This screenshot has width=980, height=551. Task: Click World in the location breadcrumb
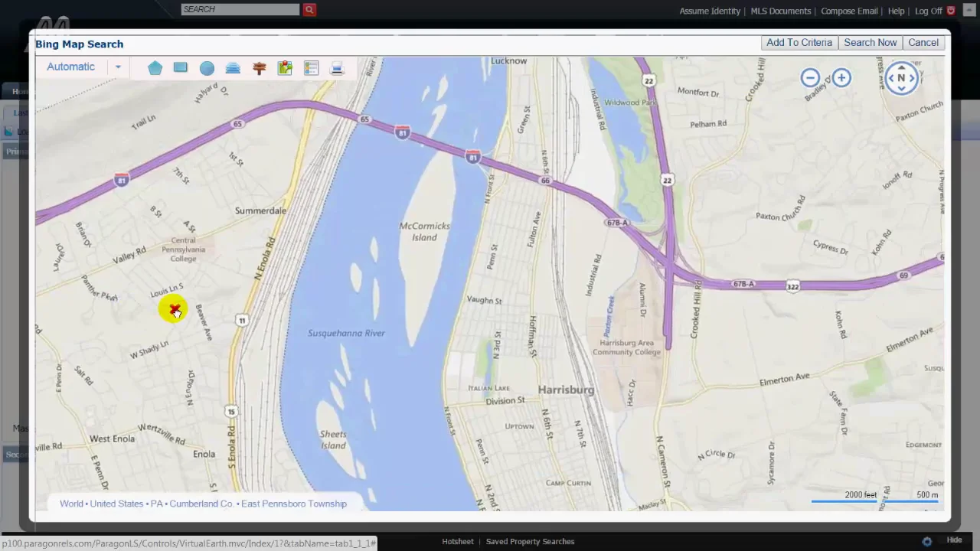(x=71, y=504)
